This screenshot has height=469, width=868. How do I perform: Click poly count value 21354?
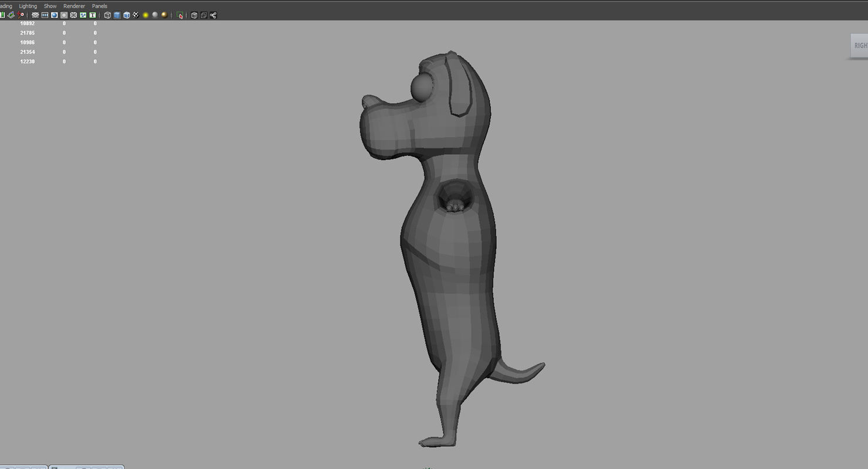(28, 52)
